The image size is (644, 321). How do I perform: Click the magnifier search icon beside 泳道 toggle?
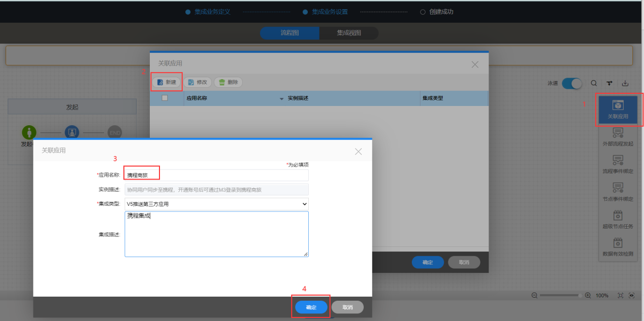(594, 83)
